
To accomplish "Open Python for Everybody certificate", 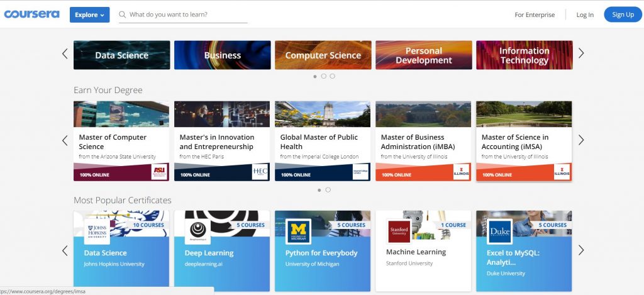I will click(x=323, y=251).
